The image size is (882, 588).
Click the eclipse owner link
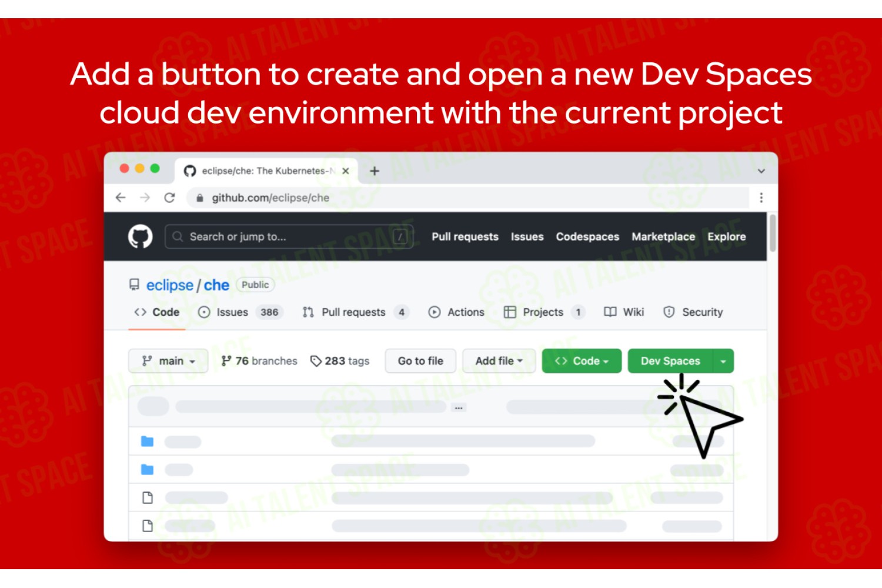169,285
